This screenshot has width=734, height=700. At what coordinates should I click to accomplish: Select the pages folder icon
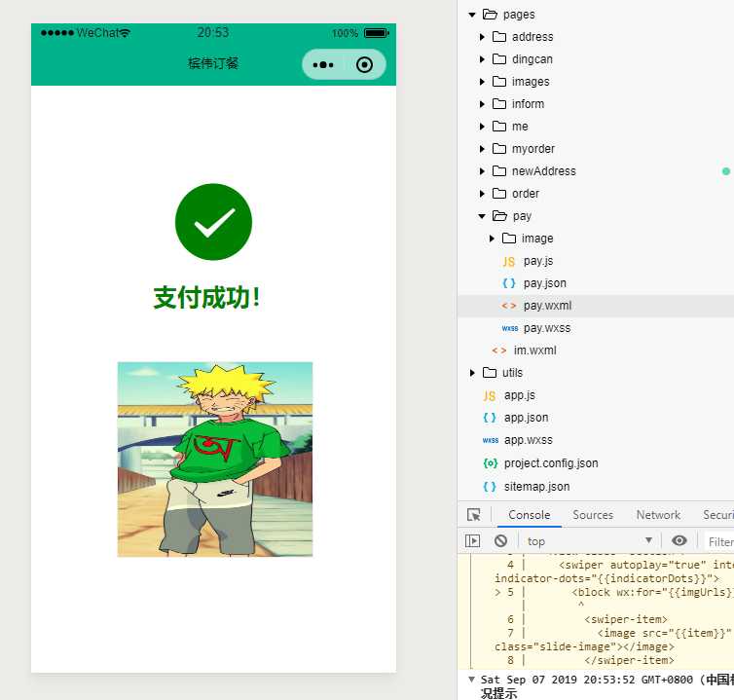point(490,14)
